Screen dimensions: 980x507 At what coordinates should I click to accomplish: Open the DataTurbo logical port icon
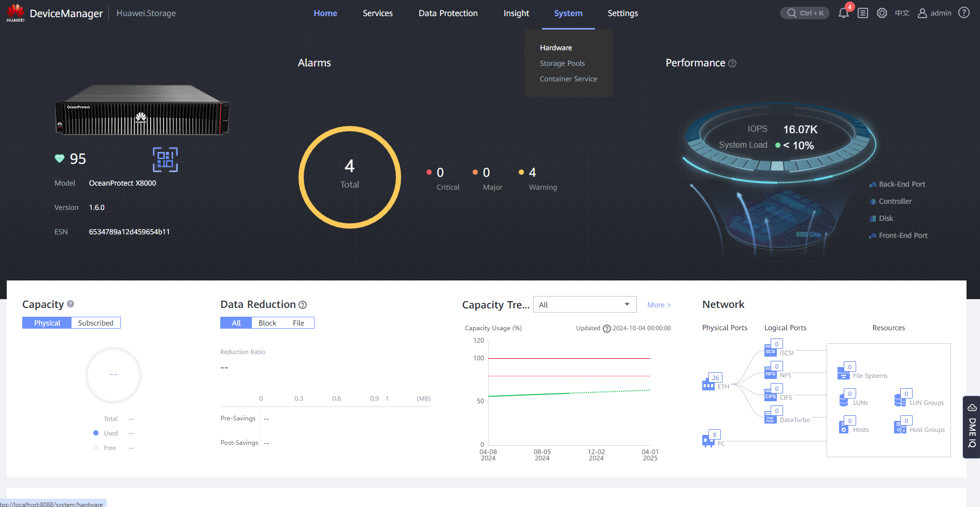pyautogui.click(x=771, y=418)
